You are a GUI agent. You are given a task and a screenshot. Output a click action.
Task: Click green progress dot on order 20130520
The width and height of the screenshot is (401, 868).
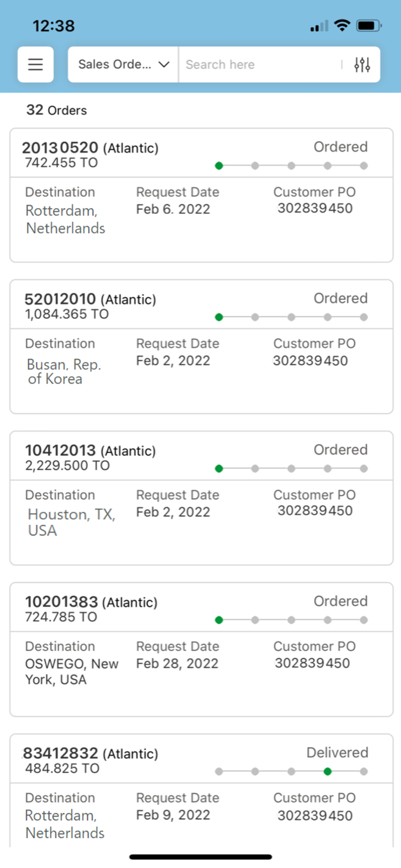point(219,165)
